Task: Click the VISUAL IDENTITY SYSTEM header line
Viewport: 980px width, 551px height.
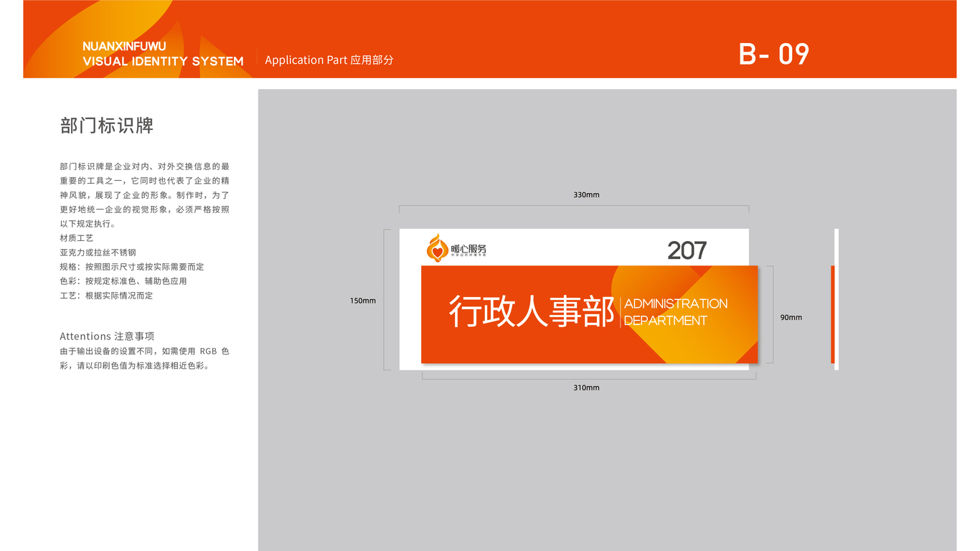Action: pyautogui.click(x=163, y=62)
